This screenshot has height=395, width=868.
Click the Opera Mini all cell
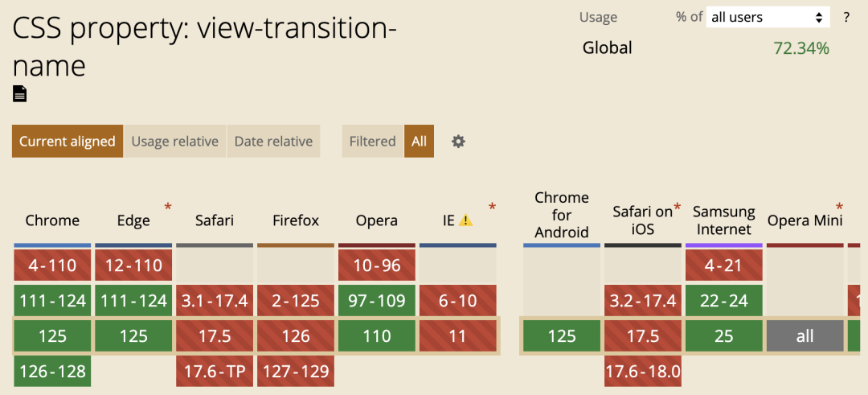[x=805, y=335]
